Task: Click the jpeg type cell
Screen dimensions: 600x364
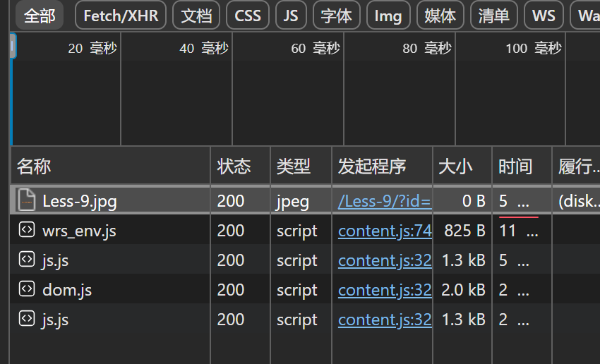Action: click(x=293, y=202)
